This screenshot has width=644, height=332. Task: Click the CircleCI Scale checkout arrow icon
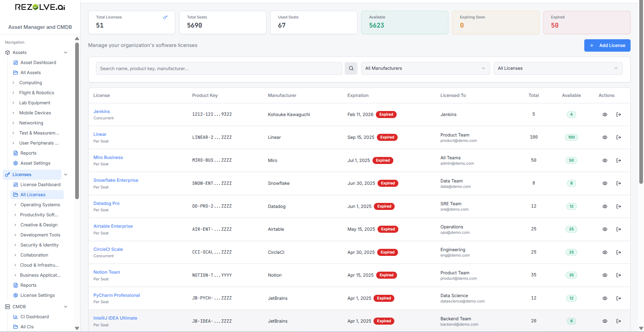(618, 253)
